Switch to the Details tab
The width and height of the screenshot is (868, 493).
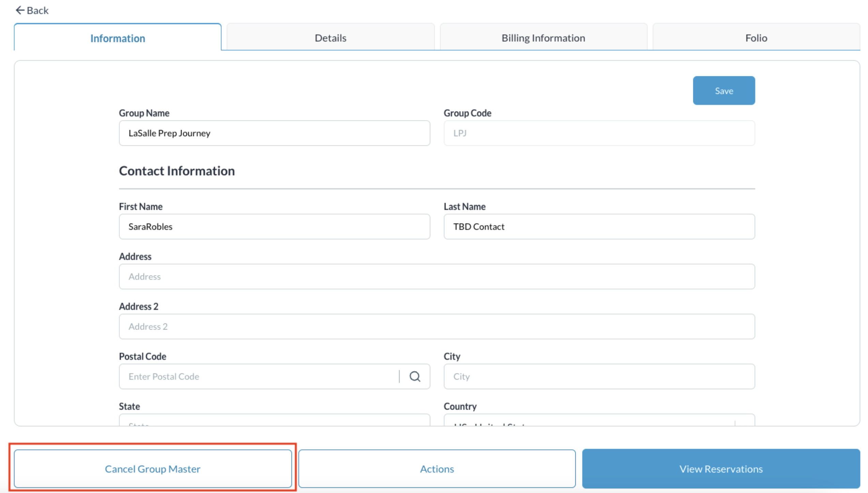pos(330,38)
